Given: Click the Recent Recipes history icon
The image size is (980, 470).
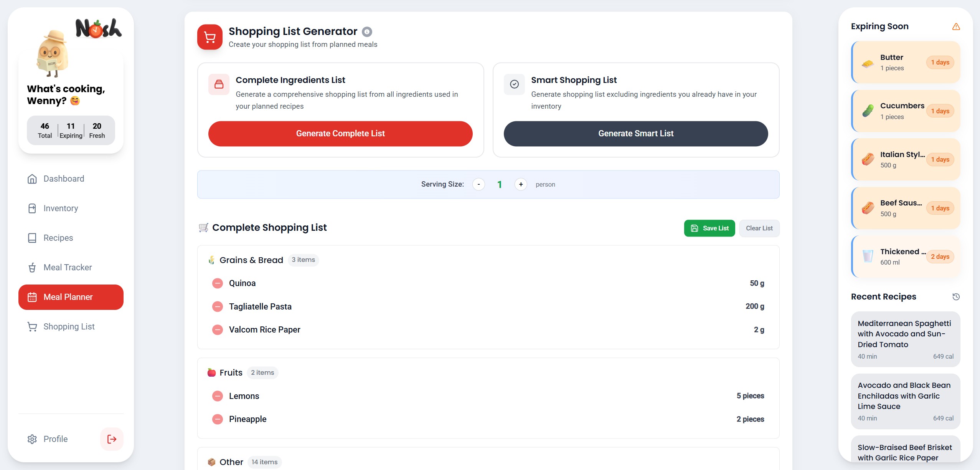Looking at the screenshot, I should [956, 296].
